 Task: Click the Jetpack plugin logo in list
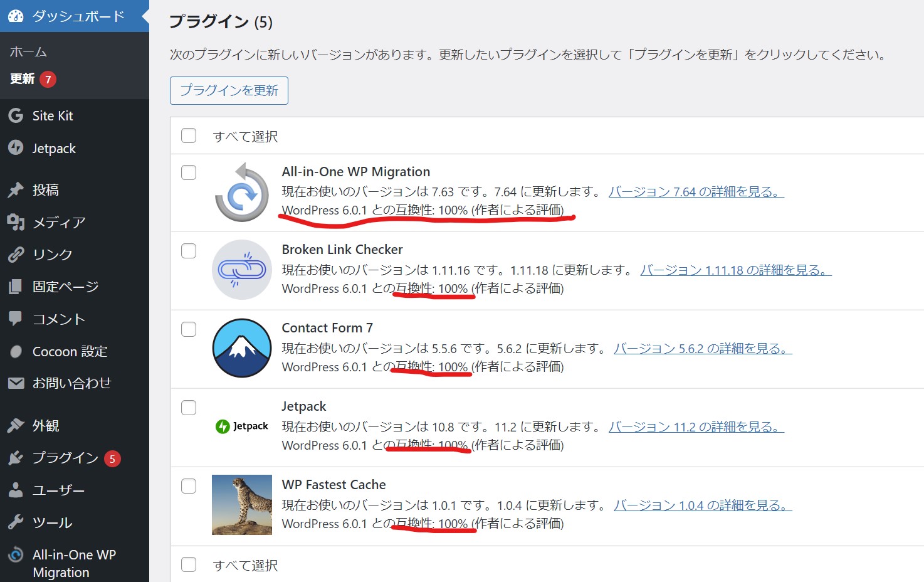coord(242,426)
